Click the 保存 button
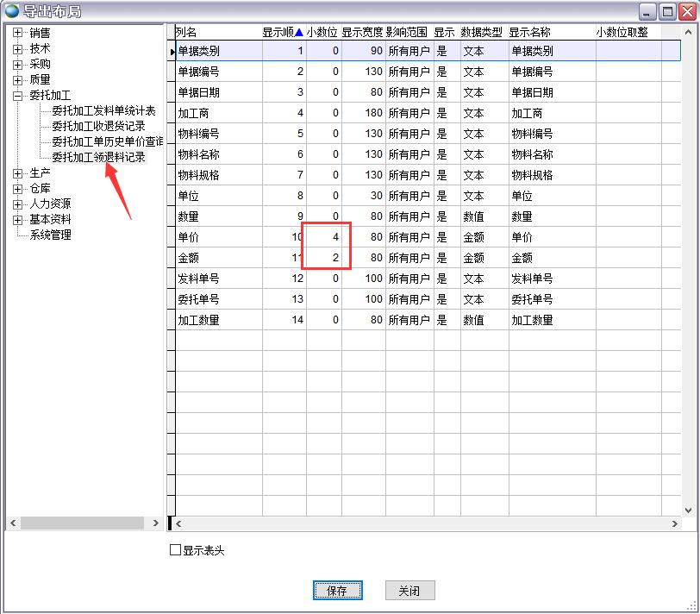The image size is (700, 614). (337, 591)
